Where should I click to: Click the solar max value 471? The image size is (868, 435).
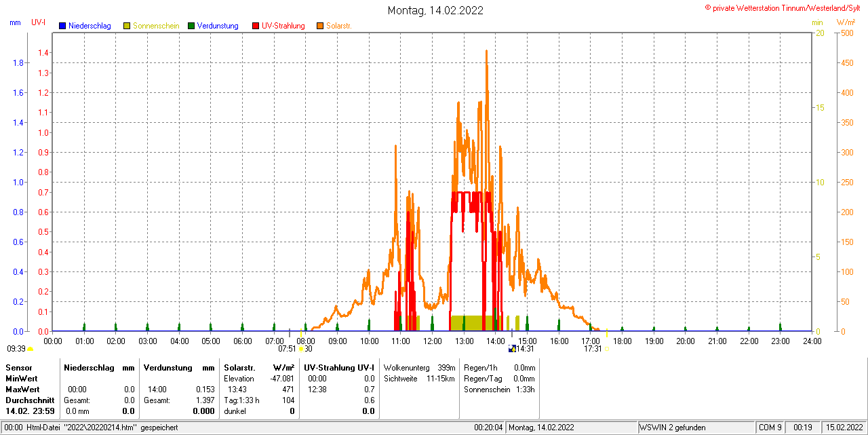click(288, 389)
